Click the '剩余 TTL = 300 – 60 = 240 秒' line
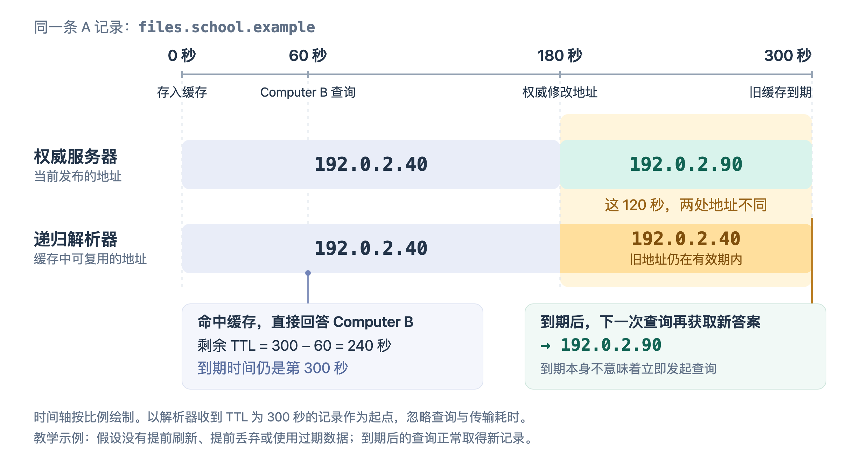The width and height of the screenshot is (868, 462). tap(294, 345)
